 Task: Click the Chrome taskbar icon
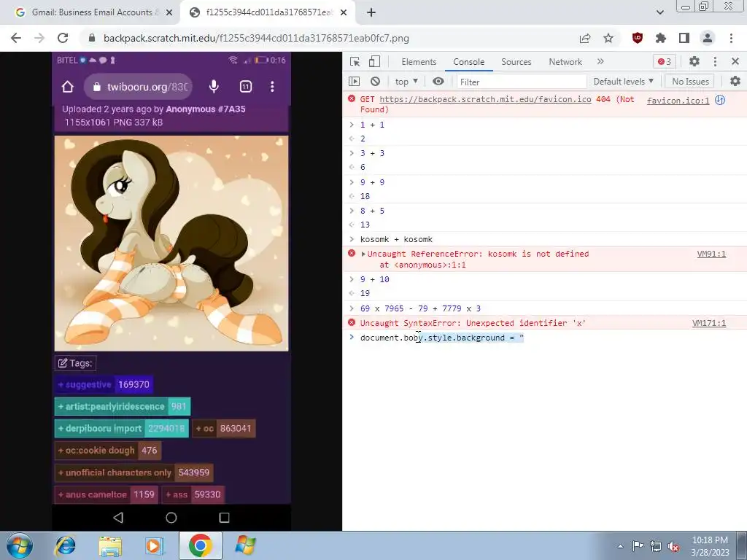(x=201, y=545)
